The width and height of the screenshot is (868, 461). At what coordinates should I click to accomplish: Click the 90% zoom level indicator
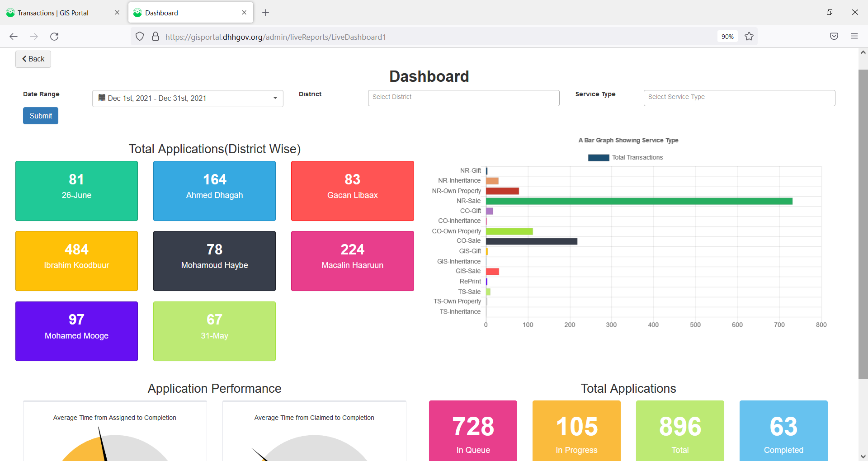click(727, 37)
